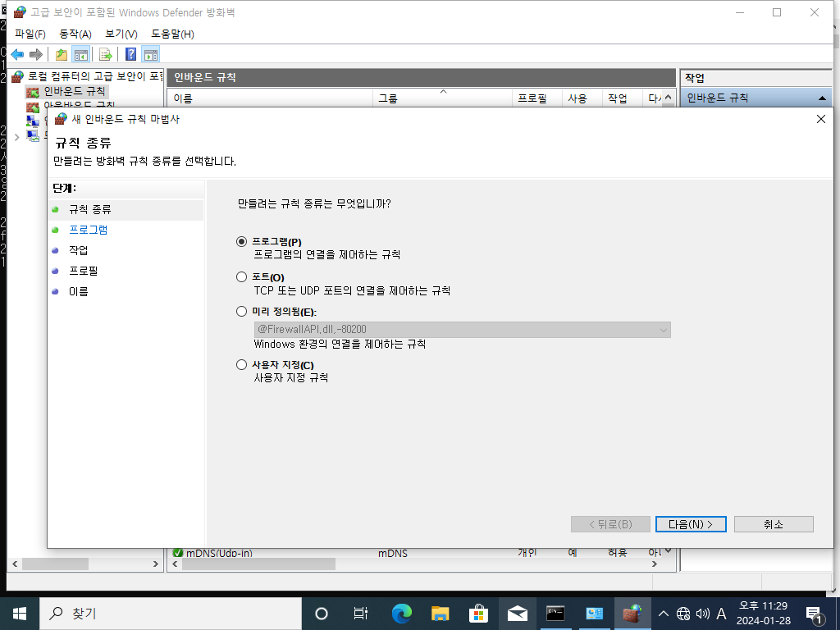This screenshot has height=630, width=840.
Task: Collapse the 인바운드 규칙 actions section arrow
Action: pos(822,98)
